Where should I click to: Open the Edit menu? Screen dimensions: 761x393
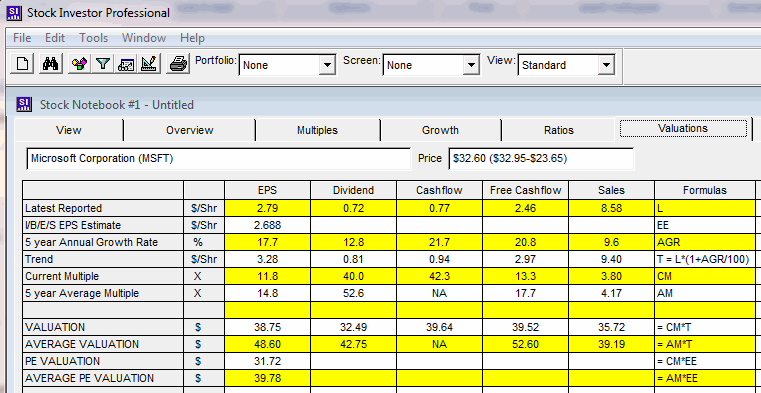click(55, 38)
